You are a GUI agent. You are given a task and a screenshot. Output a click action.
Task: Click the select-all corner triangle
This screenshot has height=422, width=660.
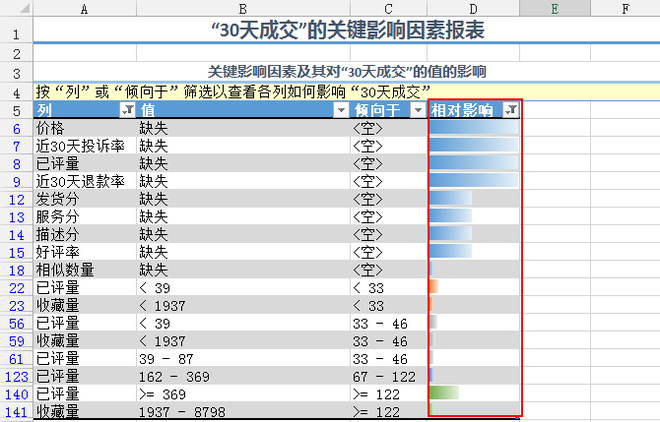coord(25,8)
